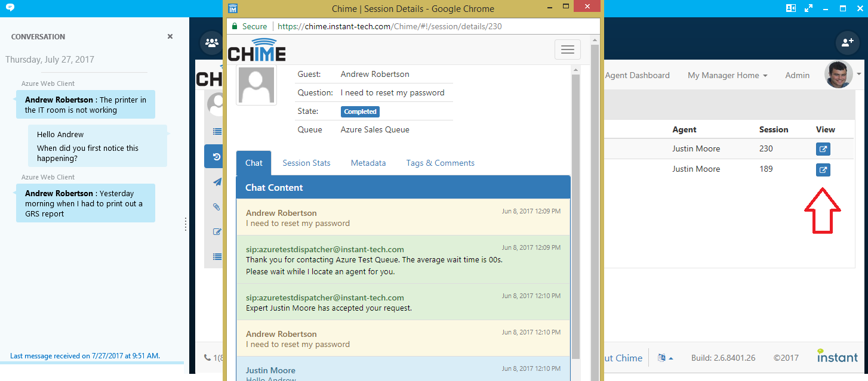The image size is (868, 381).
Task: Click the CONVERSATION panel heading
Action: coord(38,36)
